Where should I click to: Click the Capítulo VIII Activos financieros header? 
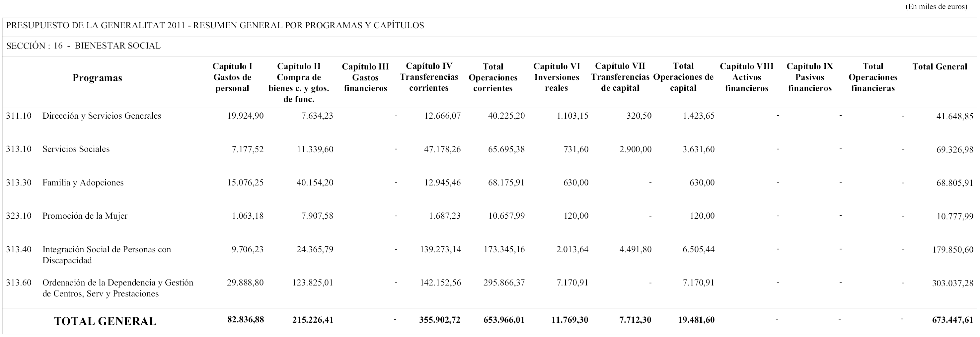(746, 77)
